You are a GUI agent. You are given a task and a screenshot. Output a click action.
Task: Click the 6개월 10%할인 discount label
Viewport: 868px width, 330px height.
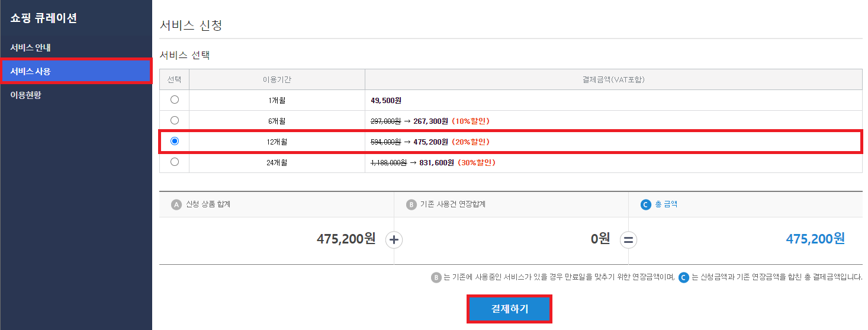[470, 121]
